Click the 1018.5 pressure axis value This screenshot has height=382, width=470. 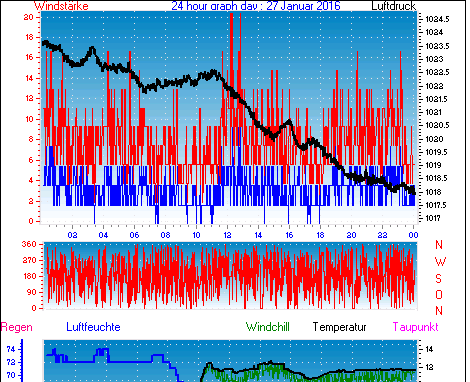tap(437, 178)
